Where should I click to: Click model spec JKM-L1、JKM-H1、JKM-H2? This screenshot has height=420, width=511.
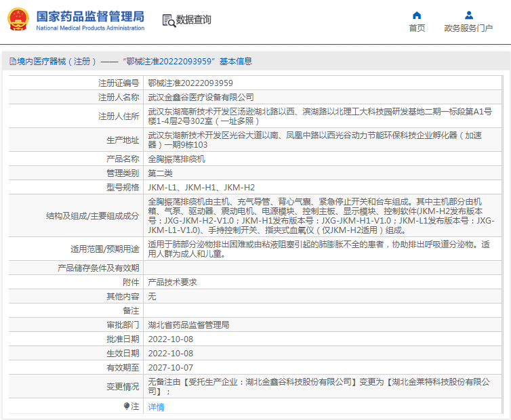[x=201, y=188]
